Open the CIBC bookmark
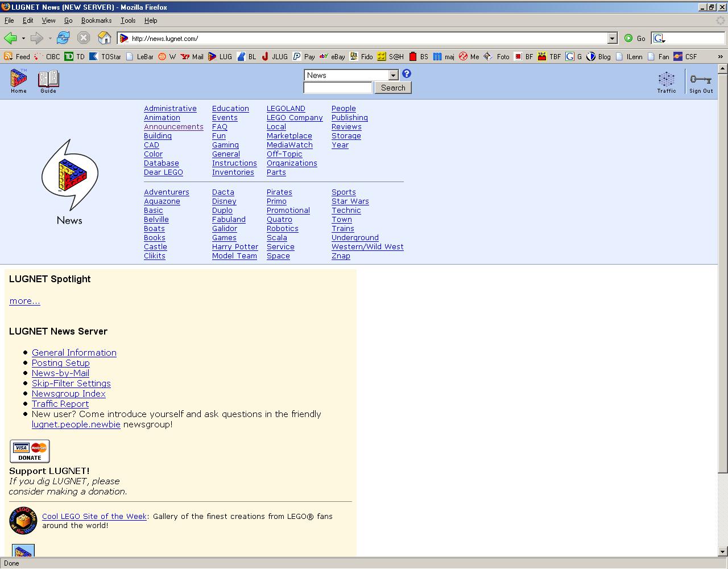The height and width of the screenshot is (569, 728). (x=47, y=56)
